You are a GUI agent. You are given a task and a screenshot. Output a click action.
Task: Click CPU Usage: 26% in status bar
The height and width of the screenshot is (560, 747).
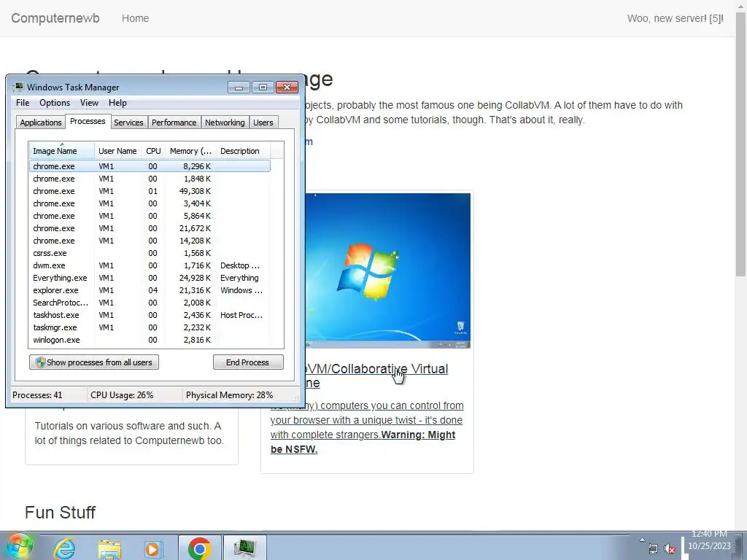coord(122,394)
